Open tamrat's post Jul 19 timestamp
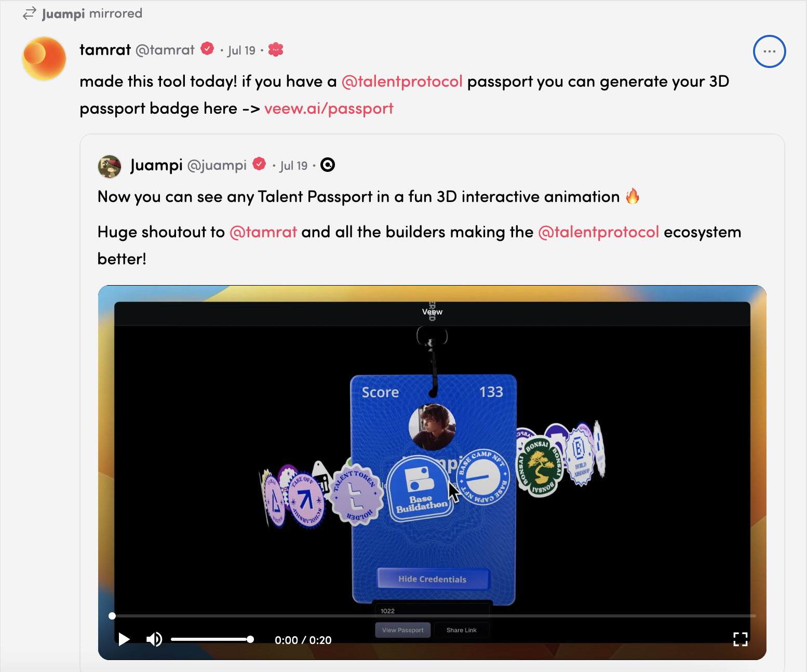The image size is (807, 672). [241, 50]
